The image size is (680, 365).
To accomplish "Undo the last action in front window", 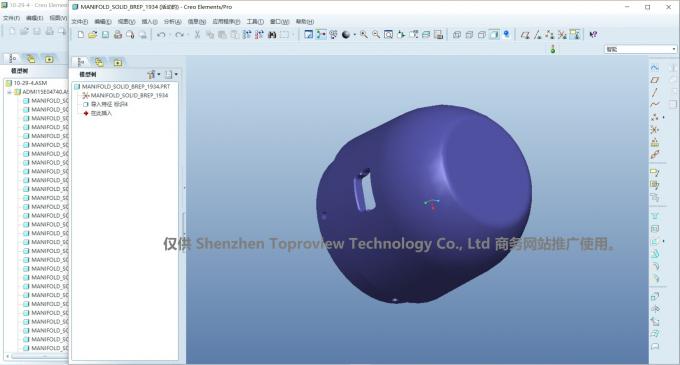I will tap(161, 35).
